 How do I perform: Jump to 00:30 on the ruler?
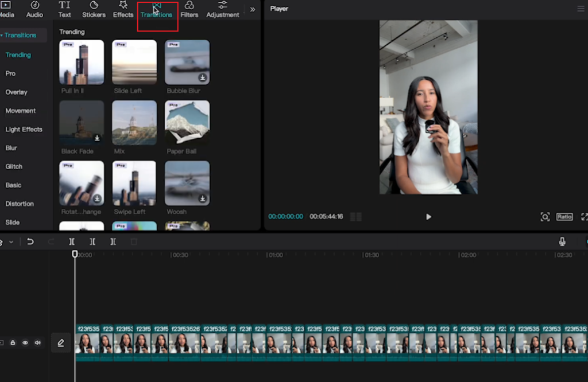pyautogui.click(x=179, y=255)
